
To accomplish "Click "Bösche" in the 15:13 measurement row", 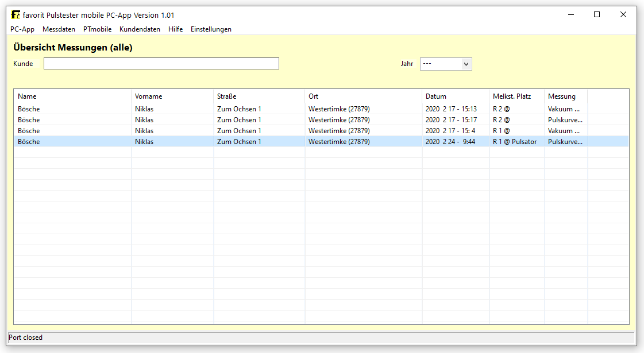I will point(29,109).
